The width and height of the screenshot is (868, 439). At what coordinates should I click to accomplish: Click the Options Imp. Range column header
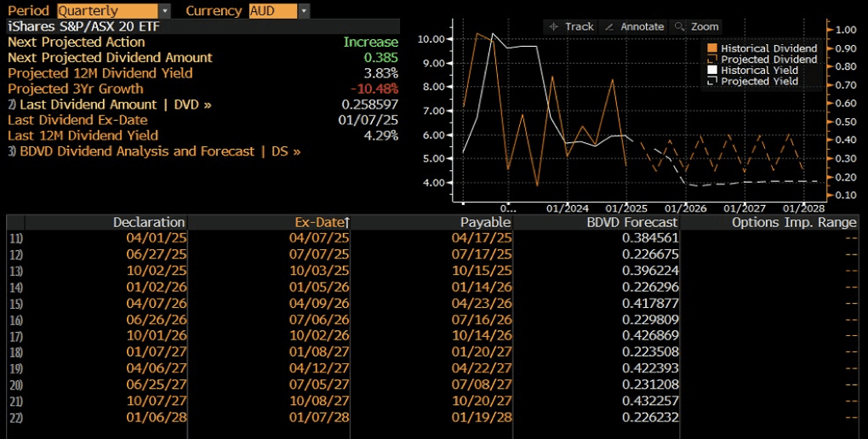tap(794, 223)
